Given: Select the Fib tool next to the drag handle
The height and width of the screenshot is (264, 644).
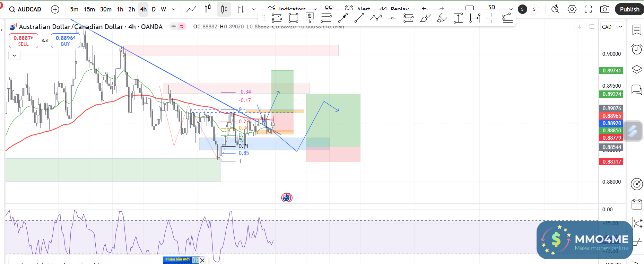Looking at the screenshot, I should [x=277, y=18].
